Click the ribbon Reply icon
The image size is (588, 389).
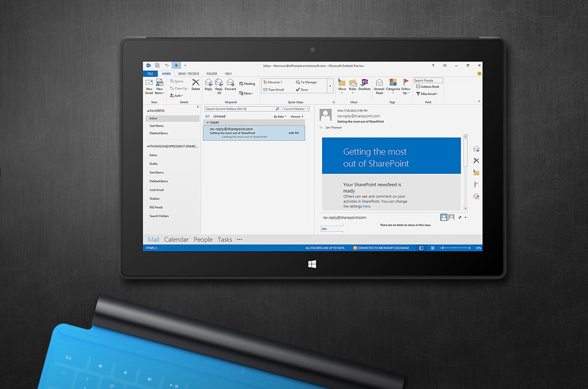tap(209, 85)
